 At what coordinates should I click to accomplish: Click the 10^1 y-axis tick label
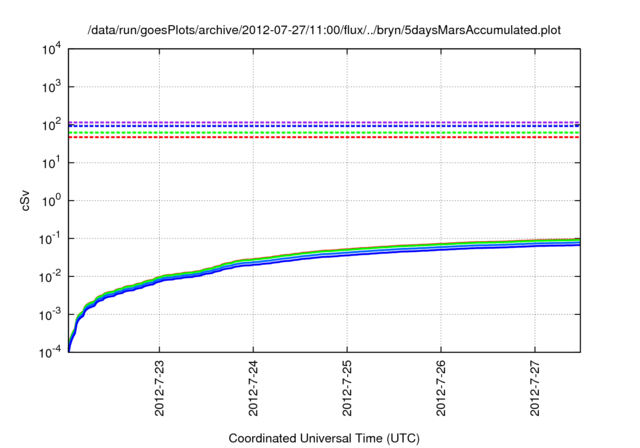pyautogui.click(x=51, y=163)
